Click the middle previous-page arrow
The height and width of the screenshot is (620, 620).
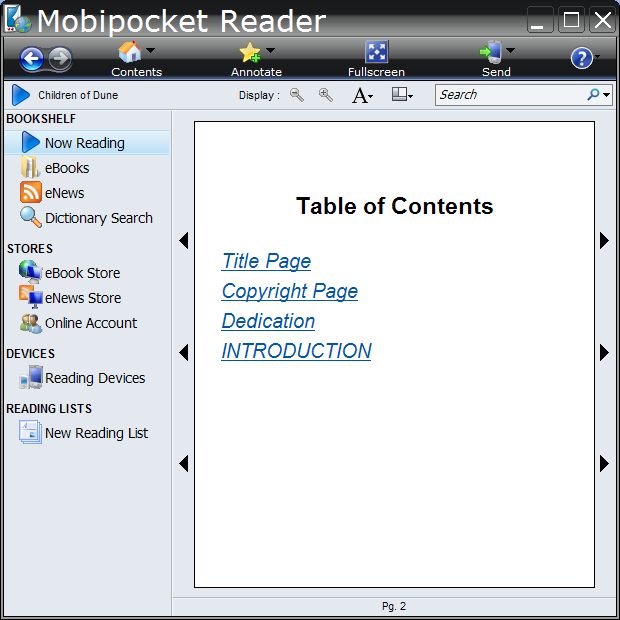click(183, 352)
